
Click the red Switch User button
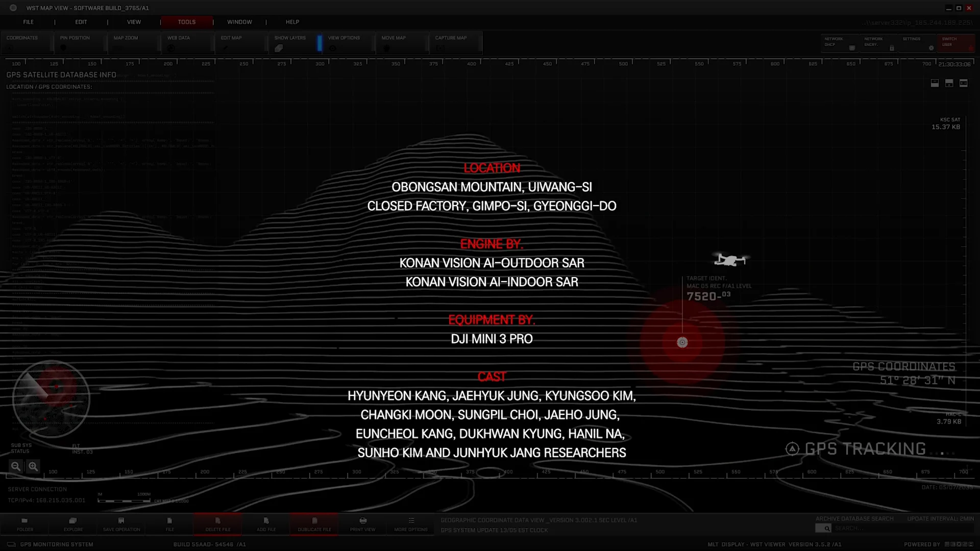tap(957, 43)
